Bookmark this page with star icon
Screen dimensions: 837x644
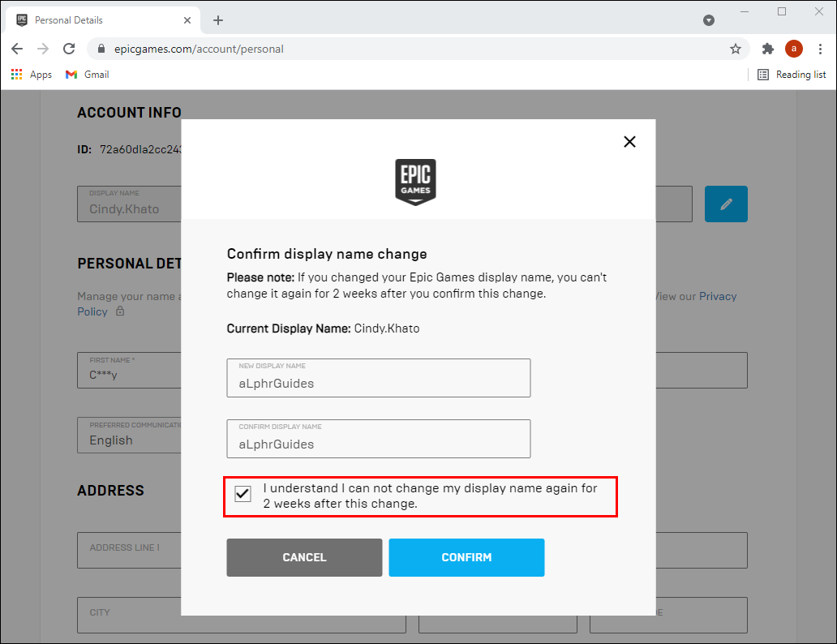[736, 49]
